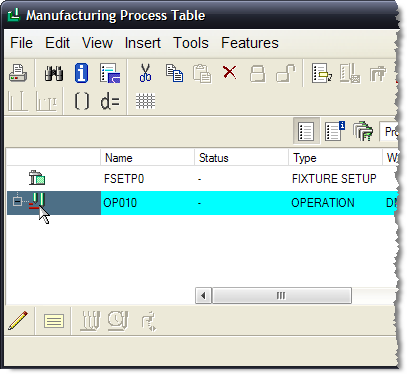Click the scissors Cut icon
The height and width of the screenshot is (374, 407).
coord(145,73)
